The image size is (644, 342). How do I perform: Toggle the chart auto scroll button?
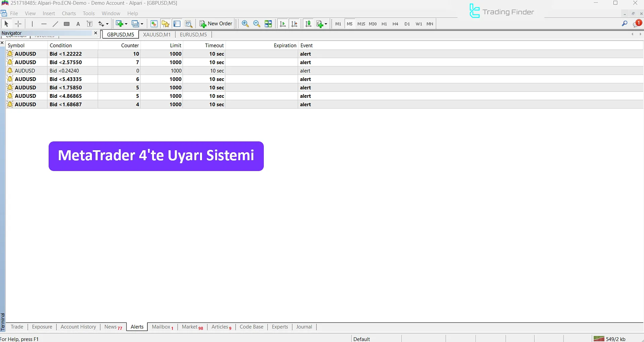pyautogui.click(x=283, y=24)
